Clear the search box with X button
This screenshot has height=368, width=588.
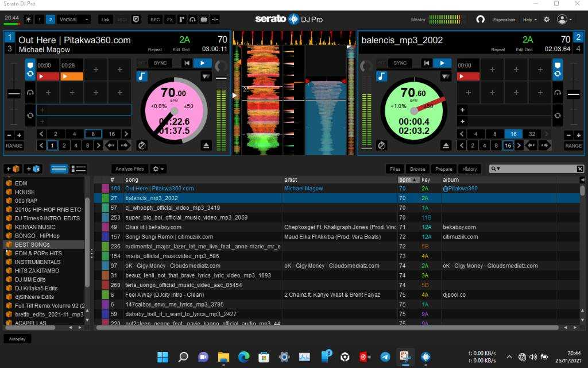pos(580,169)
